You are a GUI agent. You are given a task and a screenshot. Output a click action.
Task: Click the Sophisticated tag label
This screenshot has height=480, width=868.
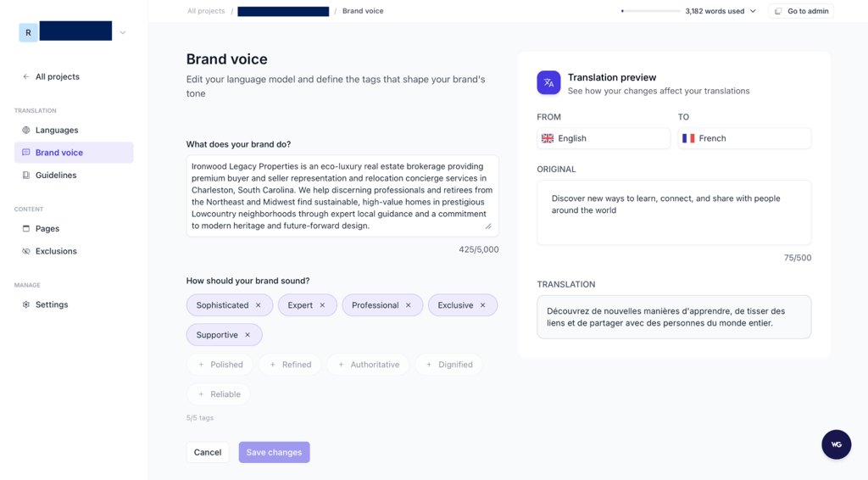click(x=222, y=305)
